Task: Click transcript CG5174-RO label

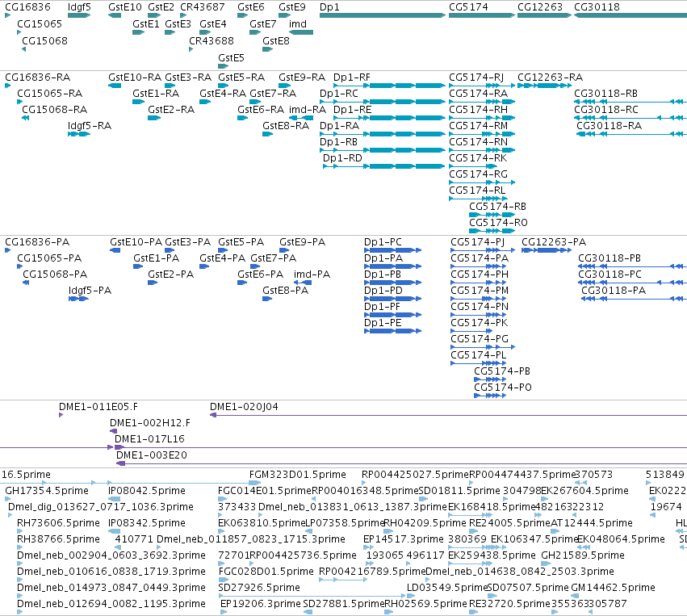Action: pyautogui.click(x=498, y=223)
